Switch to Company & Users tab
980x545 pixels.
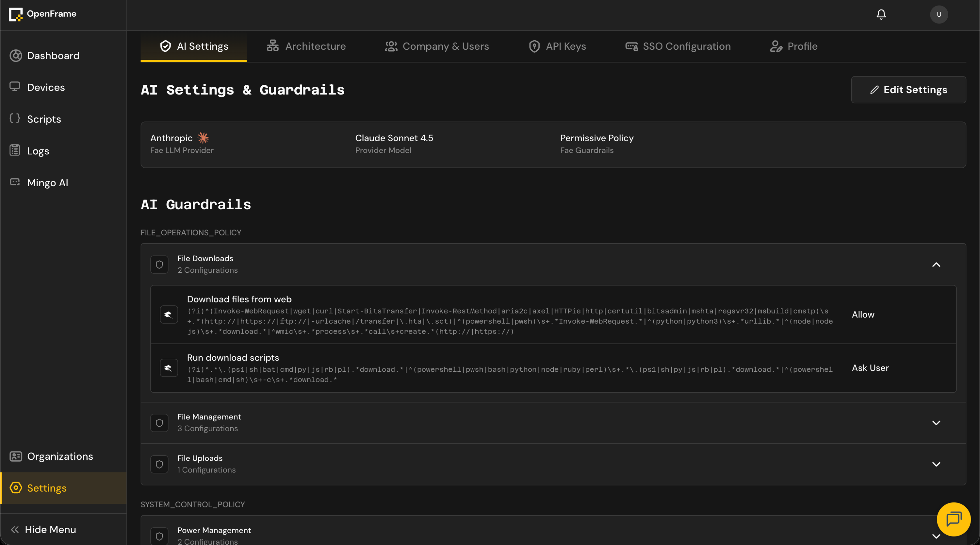pyautogui.click(x=437, y=46)
